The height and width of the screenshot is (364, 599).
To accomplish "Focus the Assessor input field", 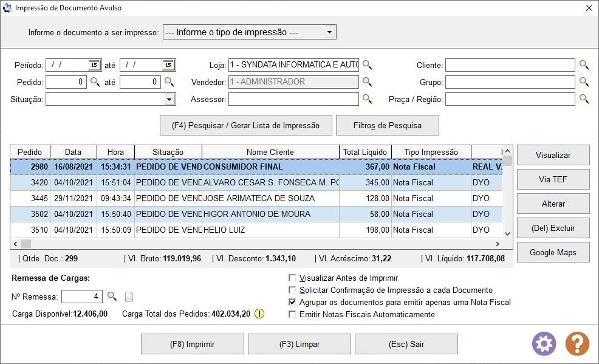I will click(x=294, y=99).
